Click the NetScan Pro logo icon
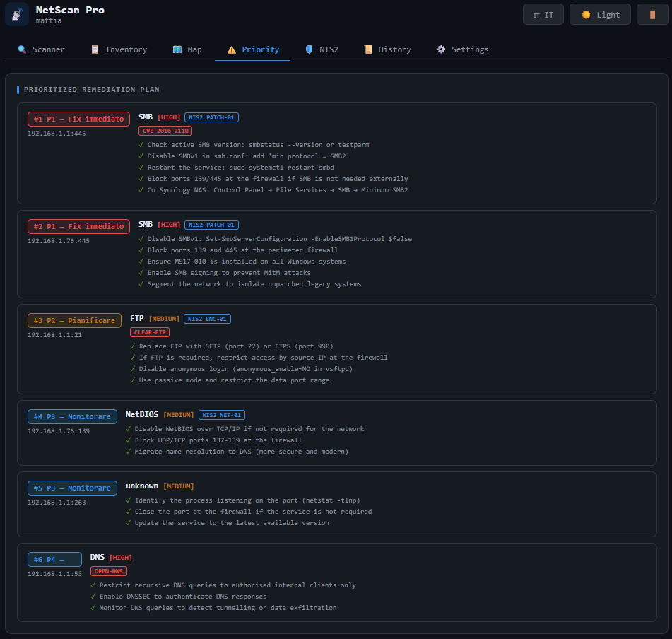The height and width of the screenshot is (639, 672). [17, 14]
